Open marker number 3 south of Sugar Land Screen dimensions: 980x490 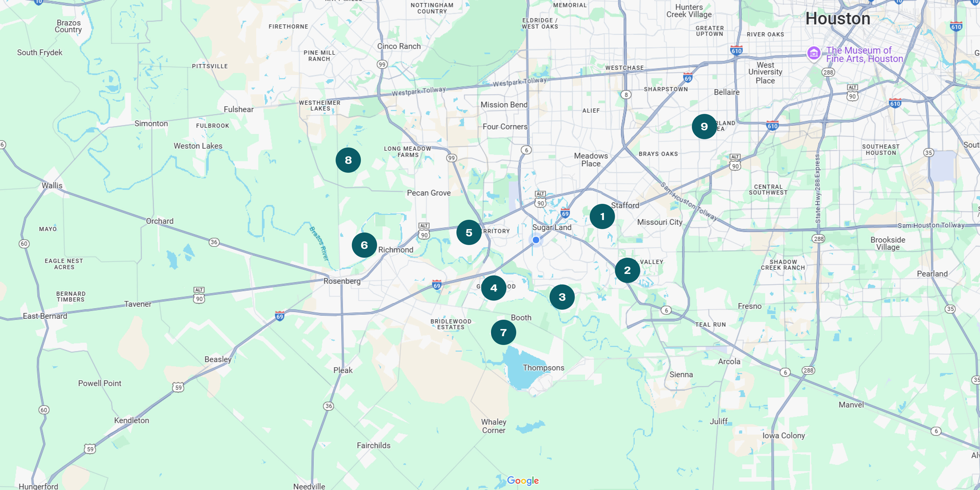click(x=562, y=297)
